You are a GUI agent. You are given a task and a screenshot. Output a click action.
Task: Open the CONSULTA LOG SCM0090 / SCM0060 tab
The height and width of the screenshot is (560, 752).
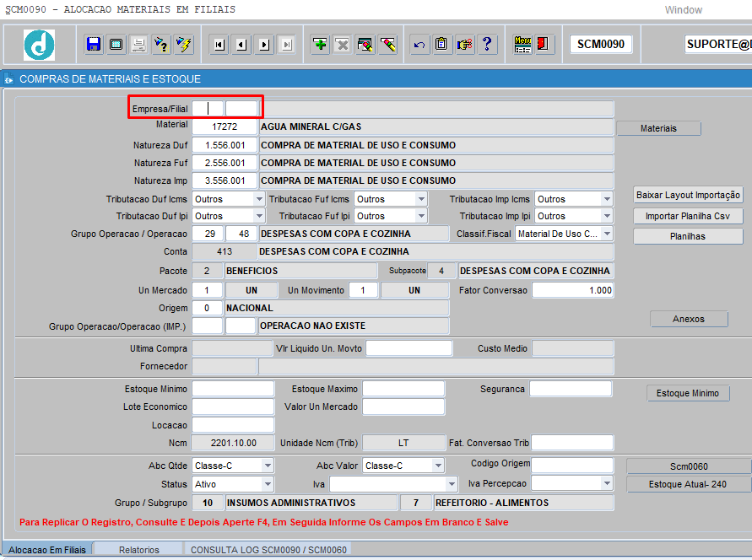[268, 550]
